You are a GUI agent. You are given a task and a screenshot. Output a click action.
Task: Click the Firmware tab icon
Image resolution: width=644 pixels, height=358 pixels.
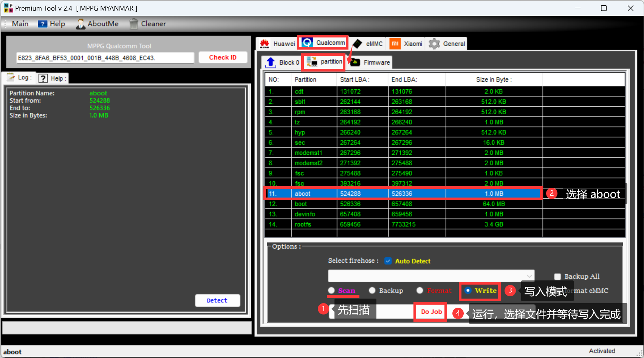(x=355, y=62)
